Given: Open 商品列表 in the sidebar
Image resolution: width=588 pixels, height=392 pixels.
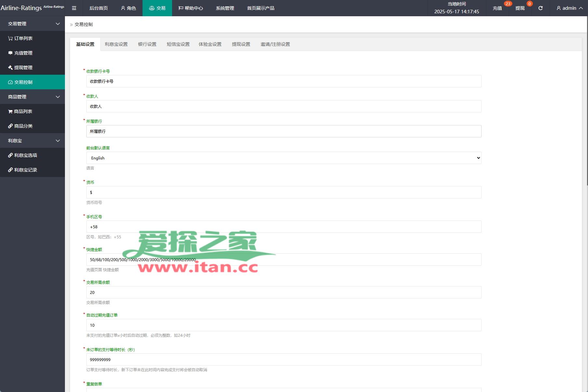Looking at the screenshot, I should click(20, 111).
